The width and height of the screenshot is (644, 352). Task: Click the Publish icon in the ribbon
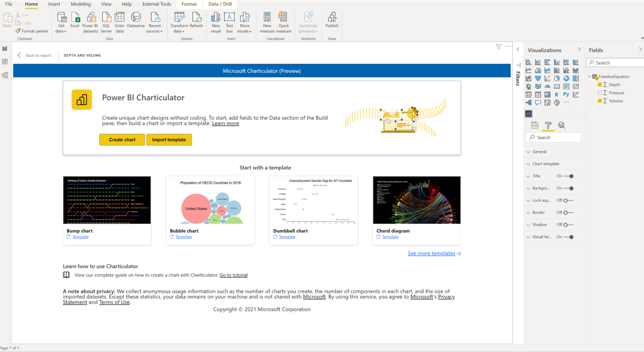tap(332, 20)
